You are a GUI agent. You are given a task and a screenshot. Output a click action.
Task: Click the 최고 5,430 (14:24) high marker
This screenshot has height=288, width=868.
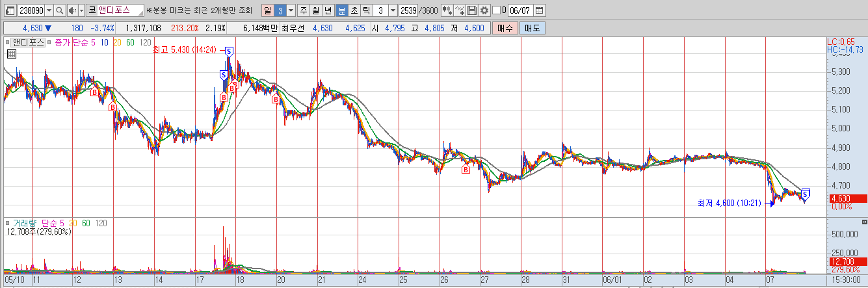click(x=185, y=50)
